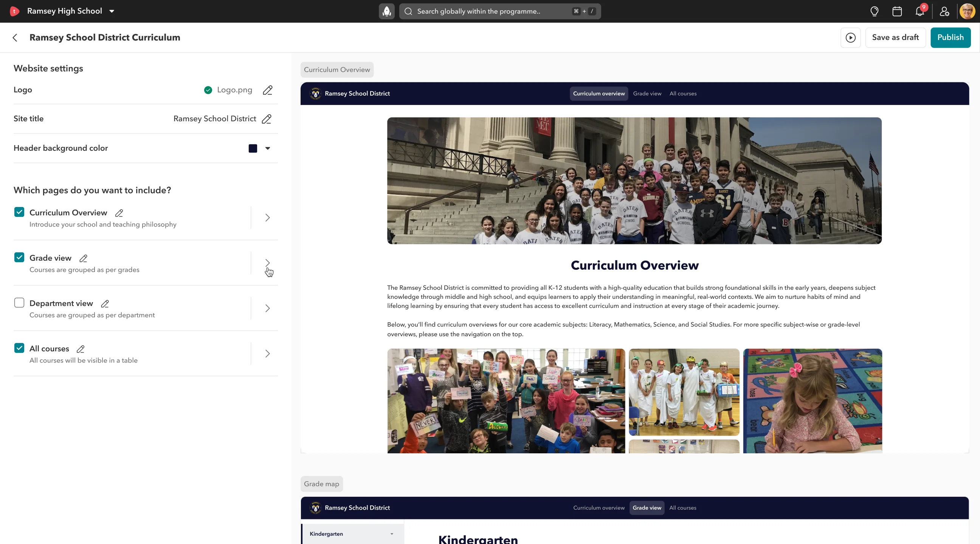Go back using the left chevron

tap(15, 37)
